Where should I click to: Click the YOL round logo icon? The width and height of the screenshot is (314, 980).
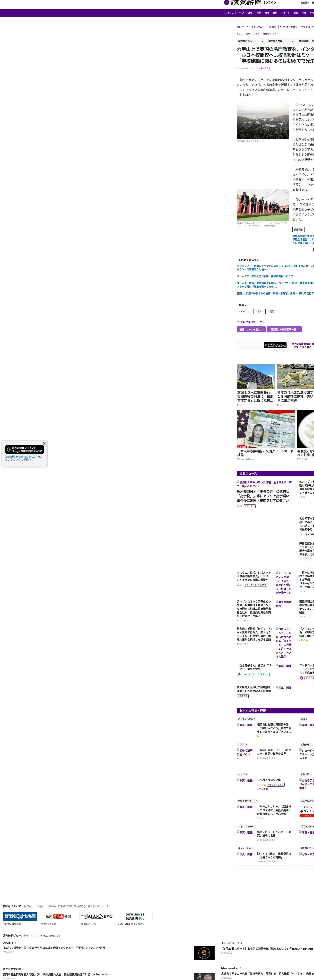[x=226, y=2]
